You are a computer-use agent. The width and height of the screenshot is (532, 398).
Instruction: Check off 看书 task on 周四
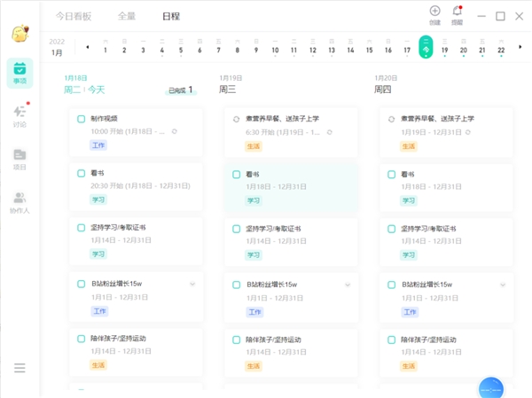(391, 175)
